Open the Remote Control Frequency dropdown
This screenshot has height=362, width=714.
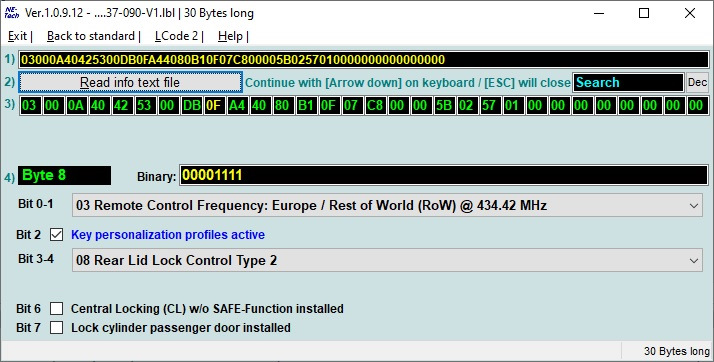(x=387, y=205)
